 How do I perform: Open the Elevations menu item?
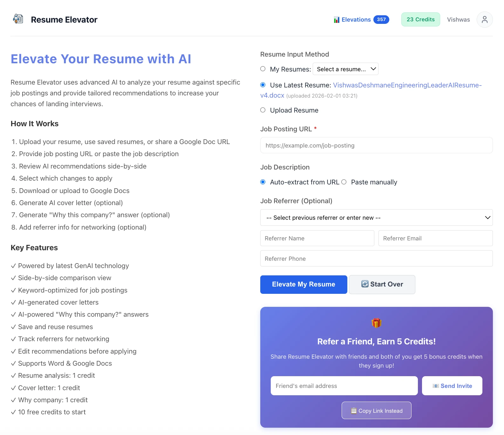[x=356, y=20]
